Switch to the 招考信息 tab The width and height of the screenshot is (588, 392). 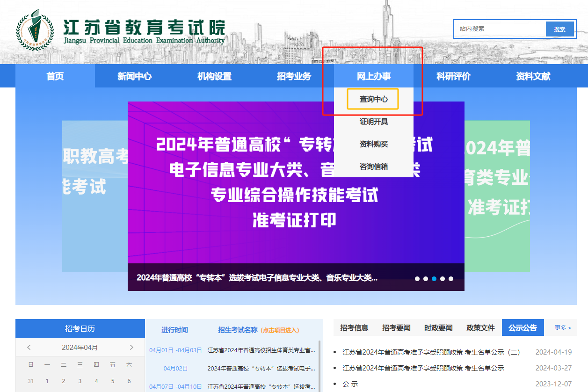tap(354, 328)
